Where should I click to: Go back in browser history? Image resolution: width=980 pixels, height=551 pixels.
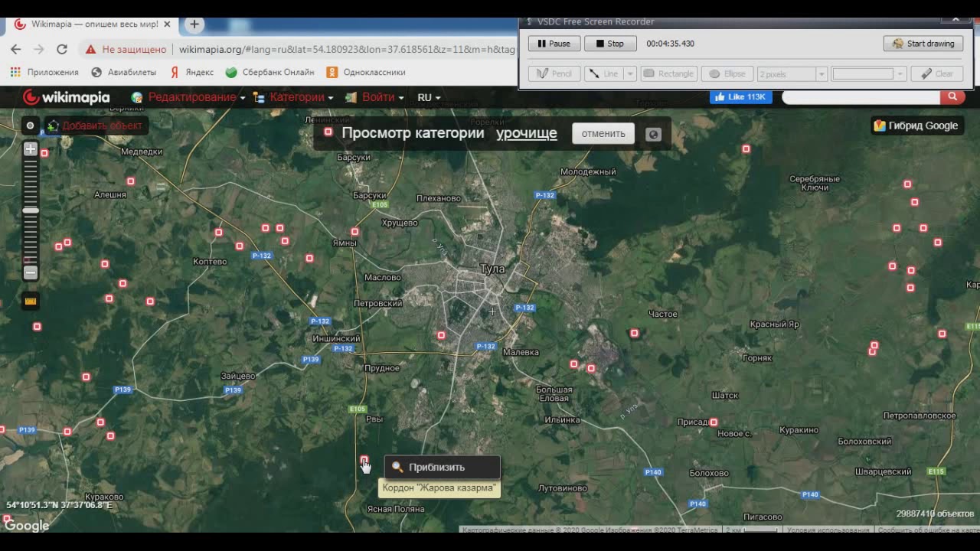point(16,49)
